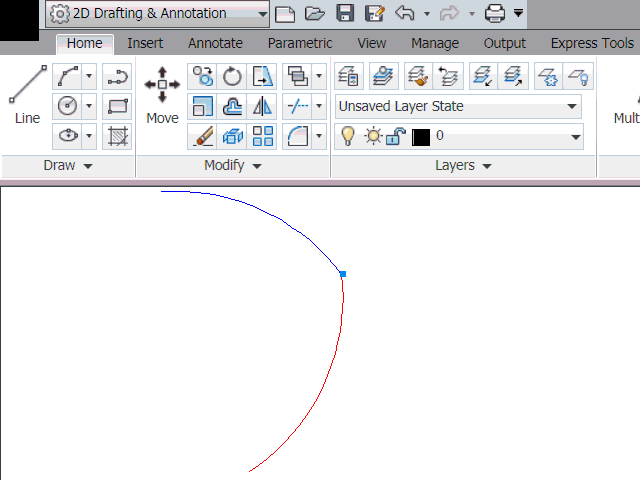The height and width of the screenshot is (480, 640).
Task: Click Make Object's Layer Current icon
Action: point(384,76)
